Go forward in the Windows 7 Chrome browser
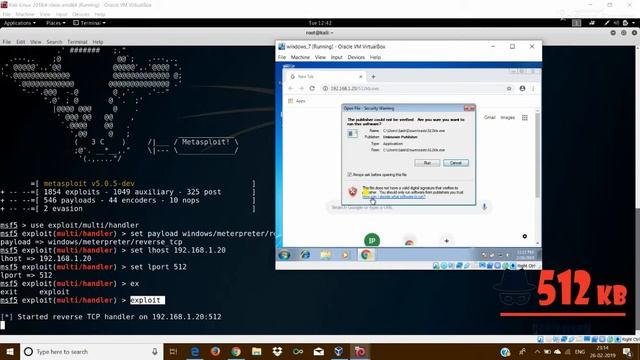 (301, 88)
